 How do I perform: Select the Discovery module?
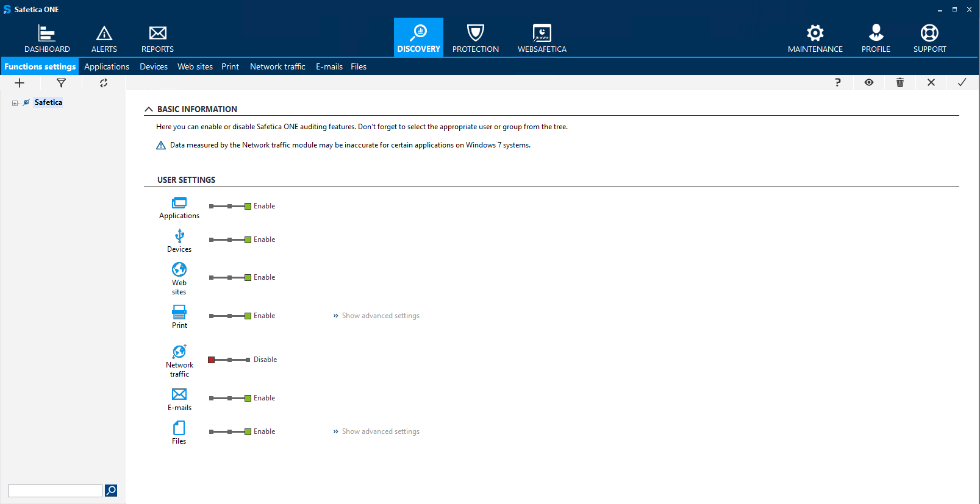coord(418,38)
